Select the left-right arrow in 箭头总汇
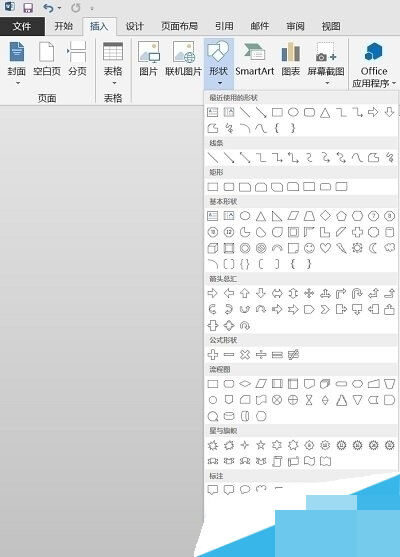400x557 pixels. [277, 293]
